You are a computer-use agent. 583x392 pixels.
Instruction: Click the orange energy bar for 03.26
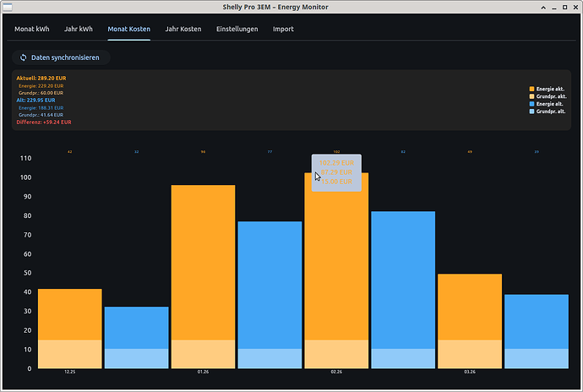(x=470, y=307)
